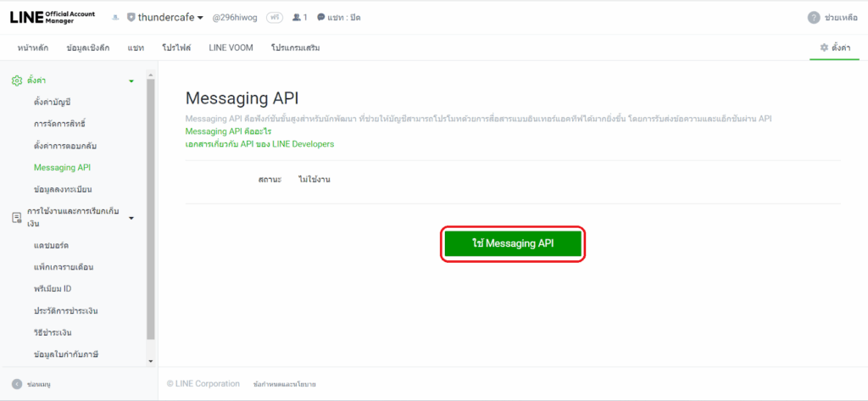This screenshot has width=868, height=401.
Task: Open the โปรไฟล์ tab
Action: 176,48
